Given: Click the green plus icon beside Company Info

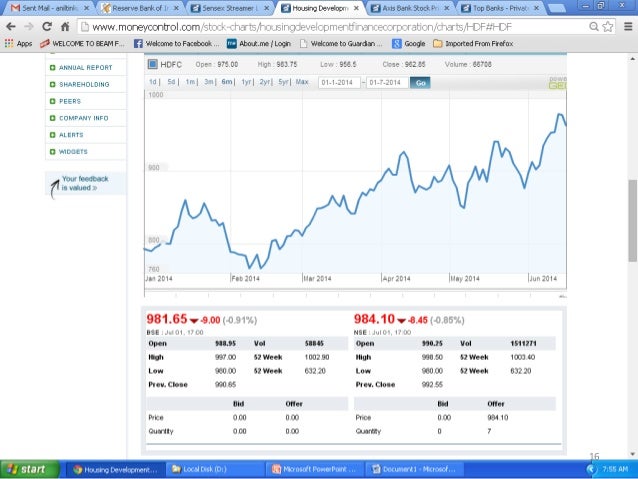Looking at the screenshot, I should [52, 118].
